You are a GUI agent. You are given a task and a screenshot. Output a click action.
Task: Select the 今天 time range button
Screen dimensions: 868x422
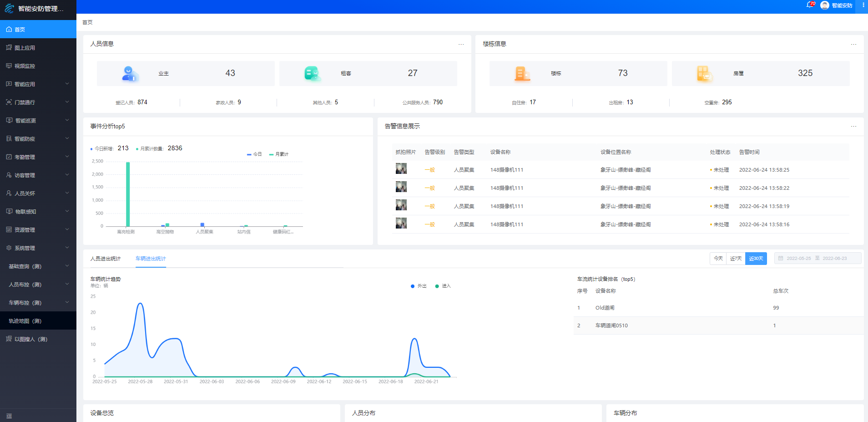(718, 259)
